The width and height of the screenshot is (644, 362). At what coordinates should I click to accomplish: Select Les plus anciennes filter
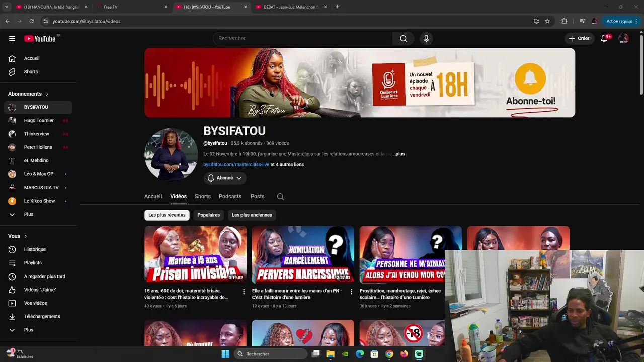point(252,215)
